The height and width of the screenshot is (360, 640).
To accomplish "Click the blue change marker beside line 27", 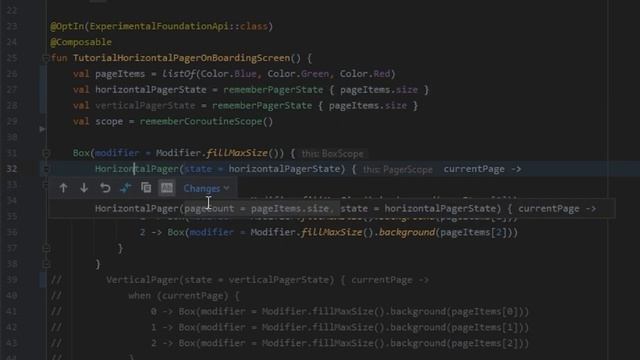I will tap(43, 89).
